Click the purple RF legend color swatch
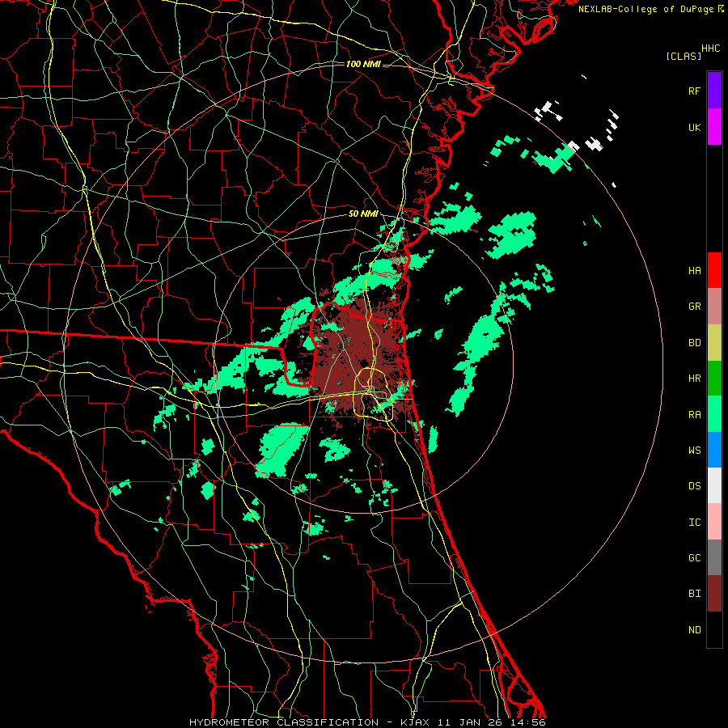This screenshot has width=728, height=728. 714,91
